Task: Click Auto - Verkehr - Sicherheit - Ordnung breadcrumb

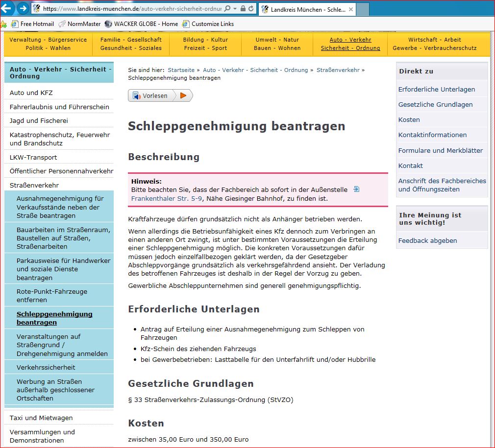Action: 255,70
